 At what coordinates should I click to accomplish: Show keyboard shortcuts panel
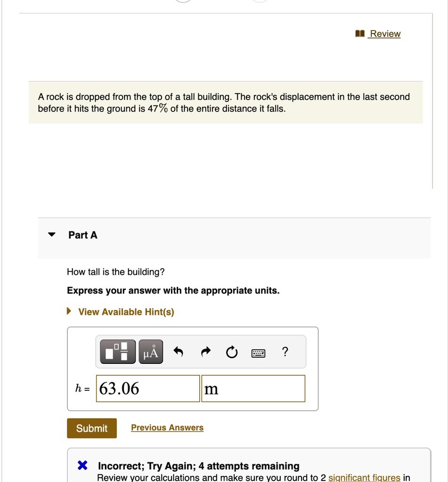(258, 353)
